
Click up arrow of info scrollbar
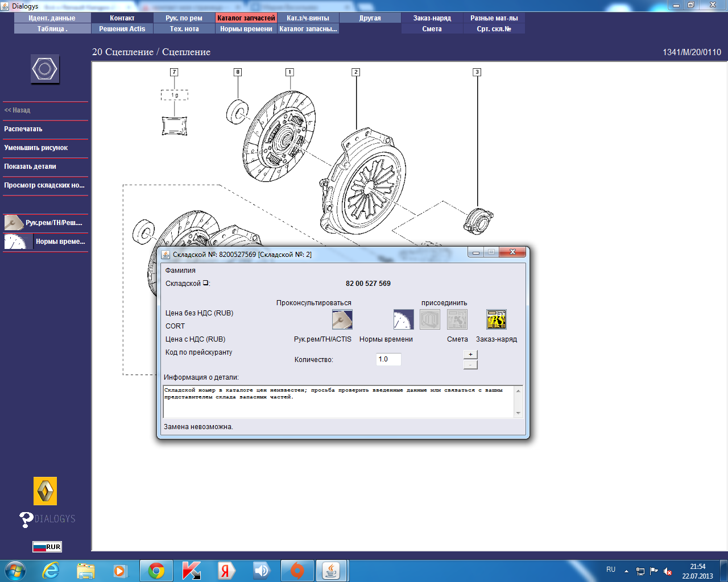(518, 390)
